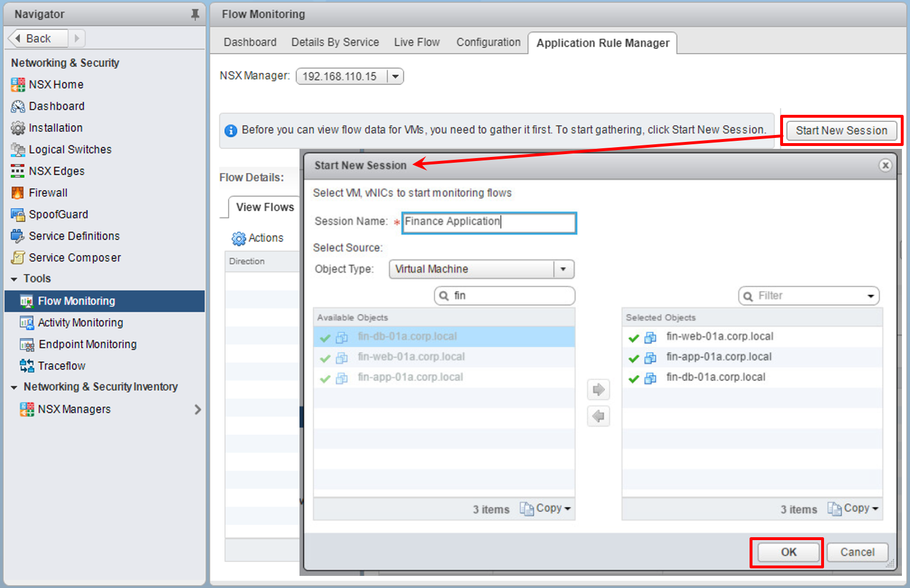The width and height of the screenshot is (910, 588).
Task: Click the Logical Switches icon
Action: point(18,150)
